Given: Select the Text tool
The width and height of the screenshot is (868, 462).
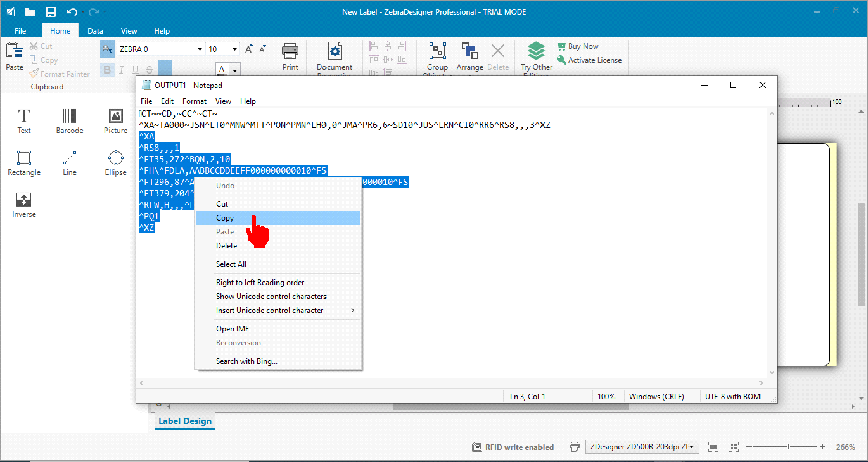Looking at the screenshot, I should (24, 120).
